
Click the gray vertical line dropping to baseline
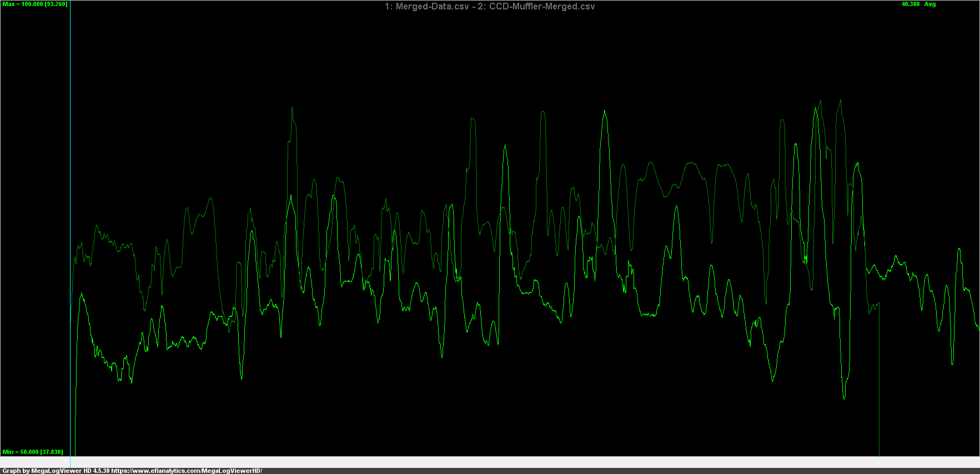879,389
